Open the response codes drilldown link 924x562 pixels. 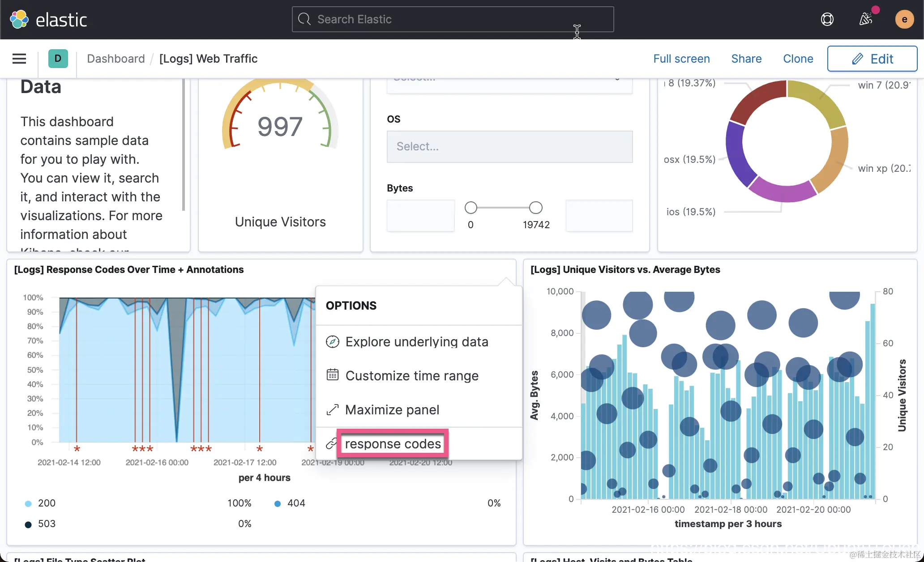pos(393,444)
